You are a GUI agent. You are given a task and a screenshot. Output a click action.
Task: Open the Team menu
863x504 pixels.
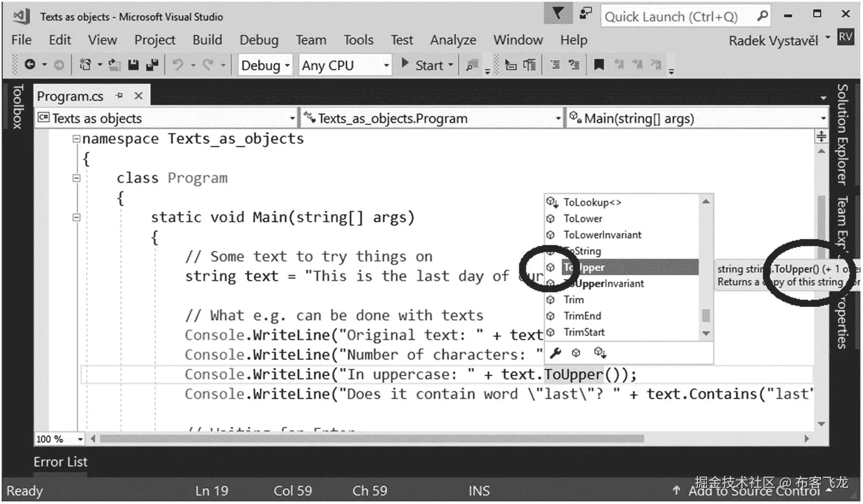(x=311, y=40)
